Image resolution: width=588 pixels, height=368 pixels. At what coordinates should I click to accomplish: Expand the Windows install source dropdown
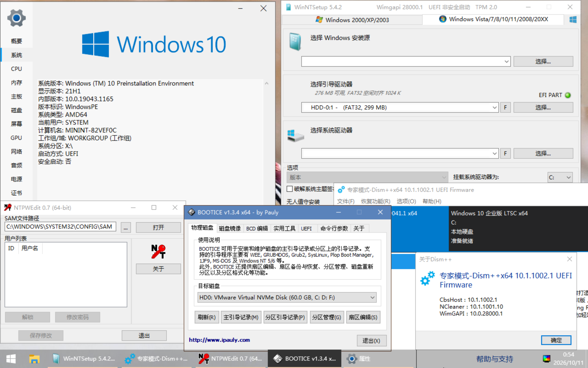point(507,61)
